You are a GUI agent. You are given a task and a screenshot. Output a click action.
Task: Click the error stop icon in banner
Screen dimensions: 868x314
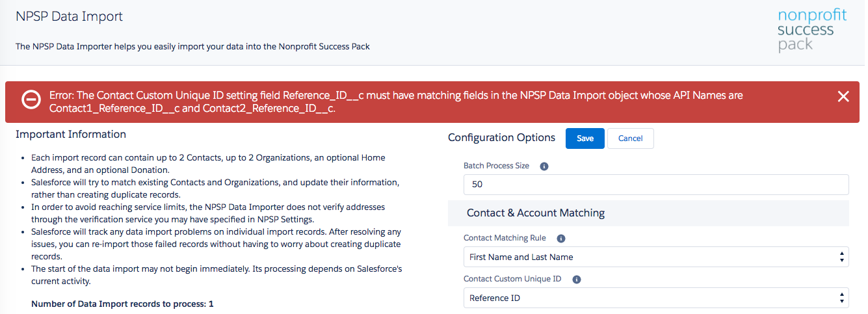(x=31, y=99)
